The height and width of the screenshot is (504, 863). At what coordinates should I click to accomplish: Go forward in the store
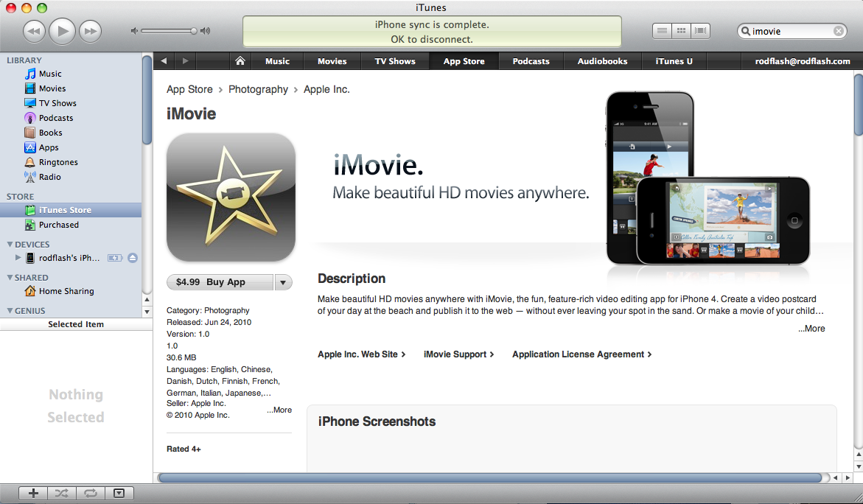(186, 61)
